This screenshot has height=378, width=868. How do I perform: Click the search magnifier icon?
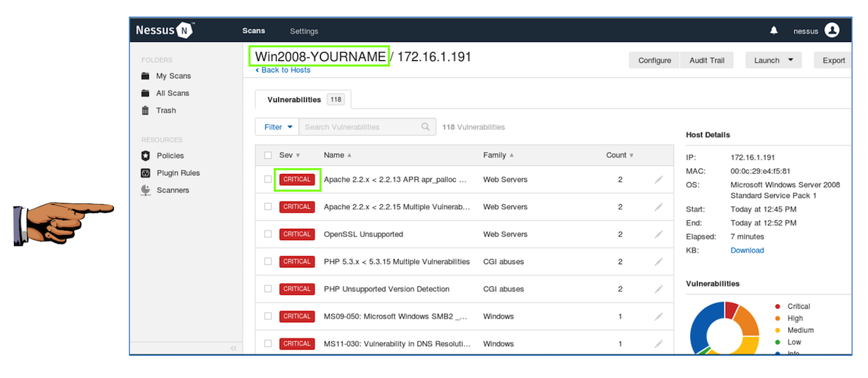(x=425, y=127)
